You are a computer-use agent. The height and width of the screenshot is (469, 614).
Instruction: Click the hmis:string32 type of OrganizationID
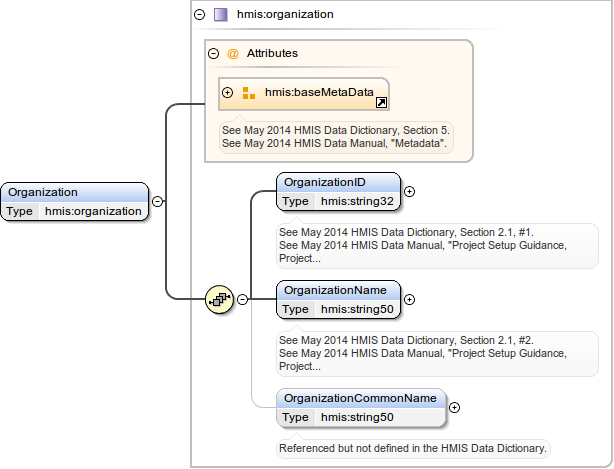click(x=356, y=201)
